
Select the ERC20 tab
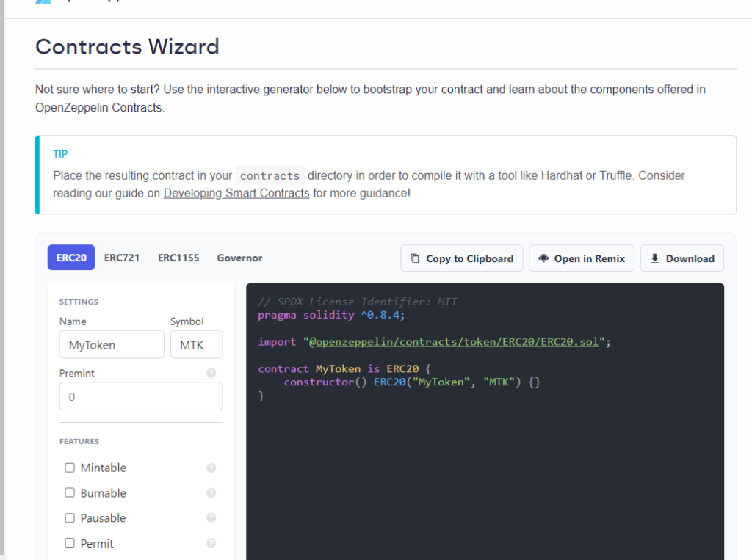tap(71, 258)
